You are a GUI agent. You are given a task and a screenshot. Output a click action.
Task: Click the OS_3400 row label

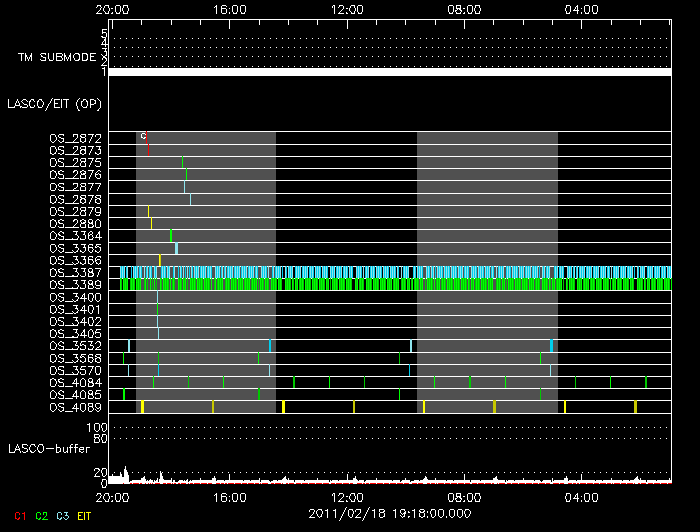click(x=75, y=297)
